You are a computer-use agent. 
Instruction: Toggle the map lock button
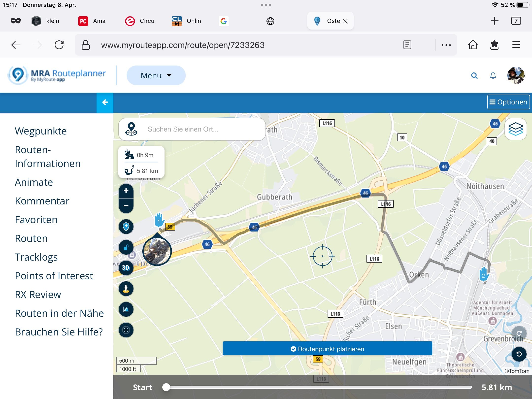[x=126, y=247]
